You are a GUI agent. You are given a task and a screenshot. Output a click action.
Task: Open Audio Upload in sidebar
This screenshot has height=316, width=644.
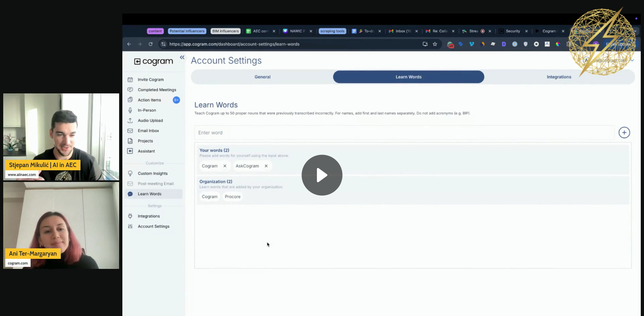[150, 120]
